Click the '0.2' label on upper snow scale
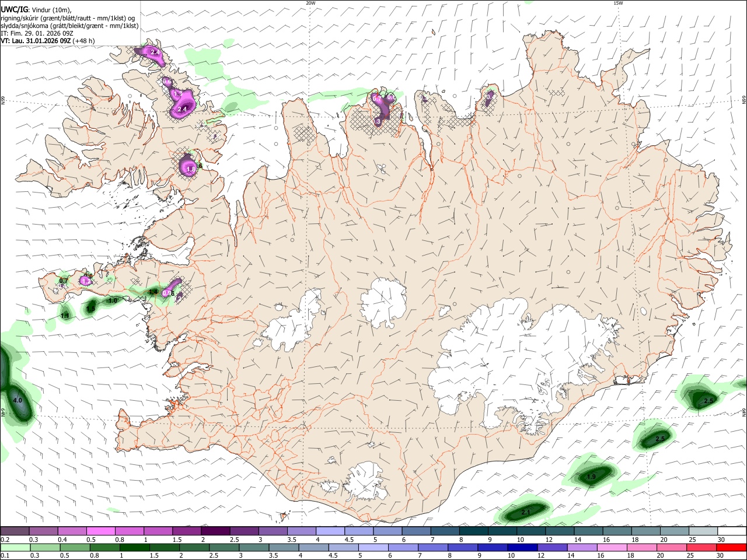The image size is (747, 560). 5,540
